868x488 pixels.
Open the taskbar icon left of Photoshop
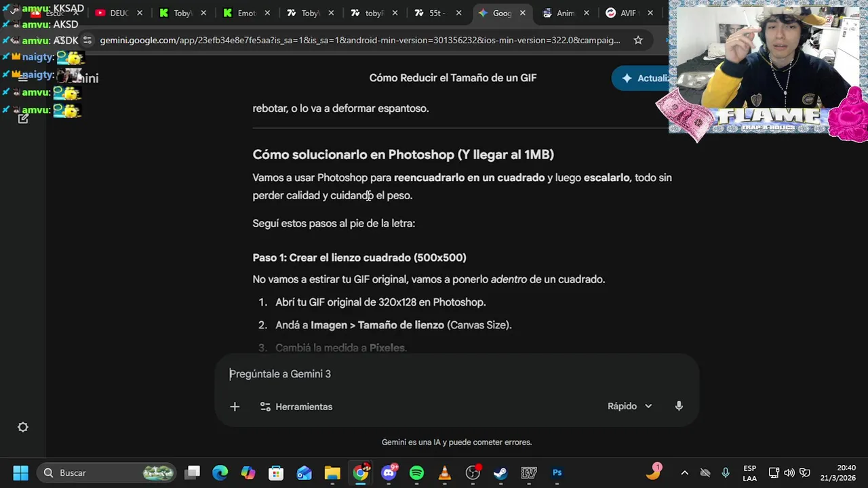[529, 472]
